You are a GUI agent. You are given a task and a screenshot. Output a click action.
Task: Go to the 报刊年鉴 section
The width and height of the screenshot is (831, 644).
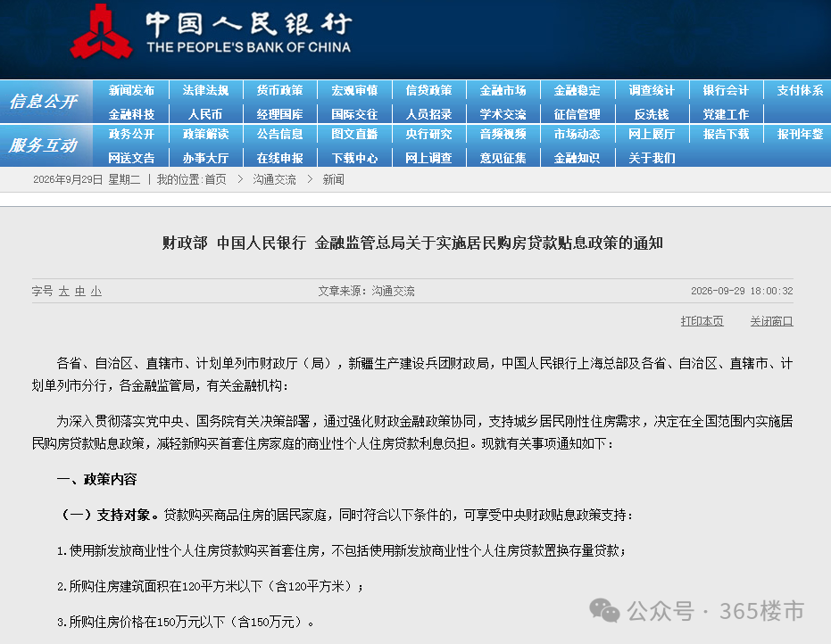[x=801, y=135]
